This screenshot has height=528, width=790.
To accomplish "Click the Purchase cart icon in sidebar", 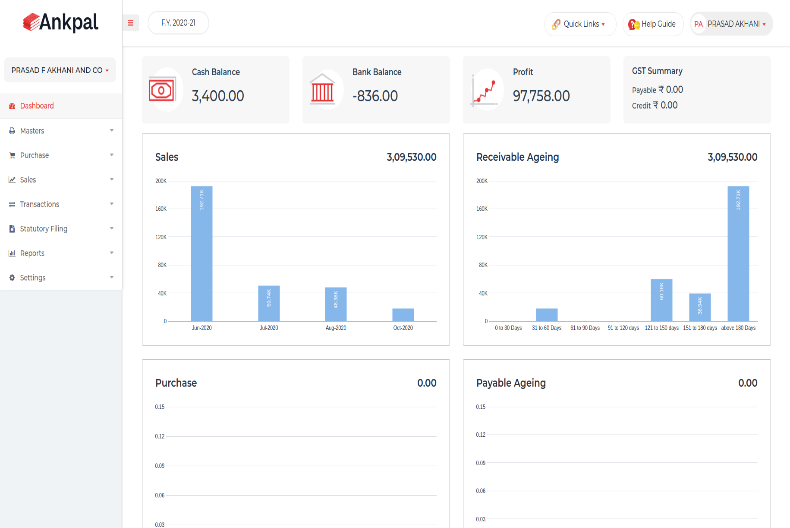I will pyautogui.click(x=12, y=155).
